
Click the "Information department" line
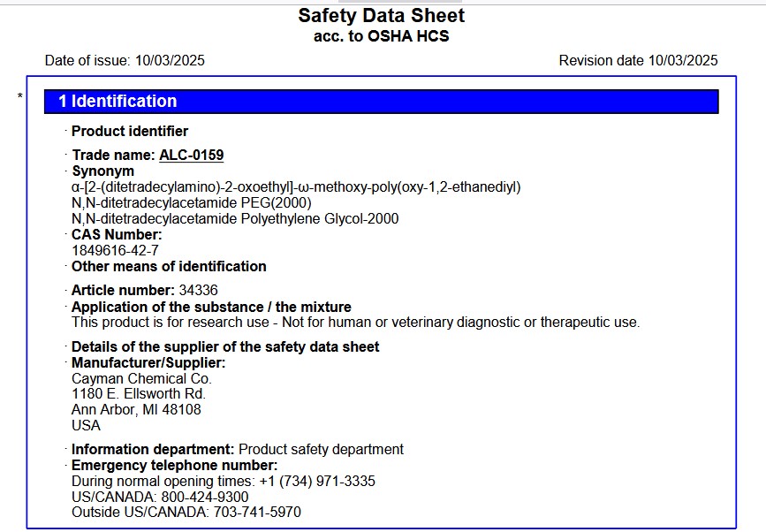click(x=237, y=449)
